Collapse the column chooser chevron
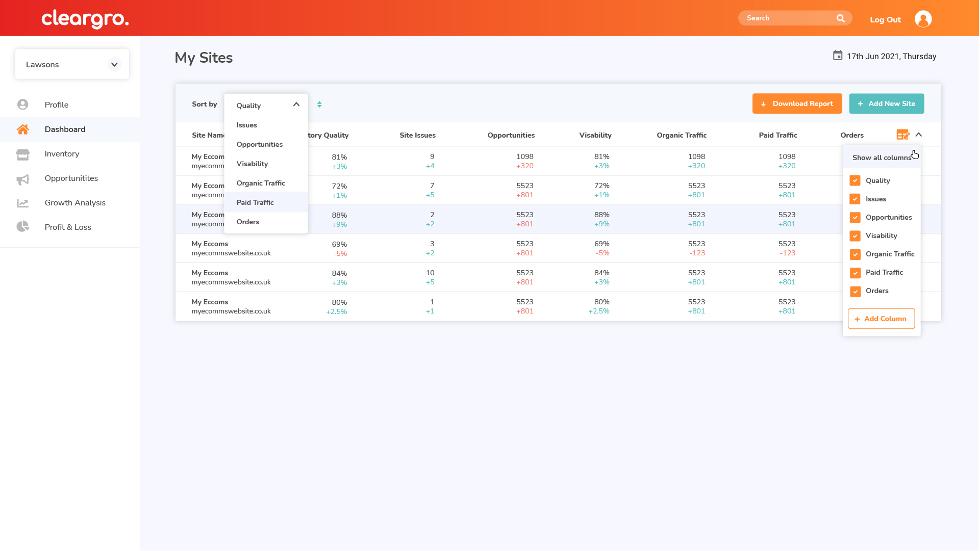This screenshot has width=980, height=551. (919, 135)
